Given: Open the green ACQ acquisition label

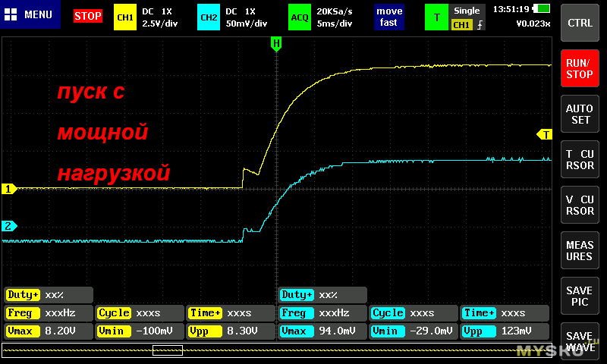Looking at the screenshot, I should click(299, 17).
